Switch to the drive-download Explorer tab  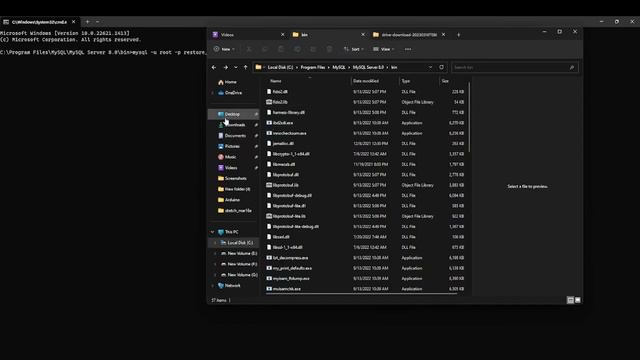pos(409,35)
